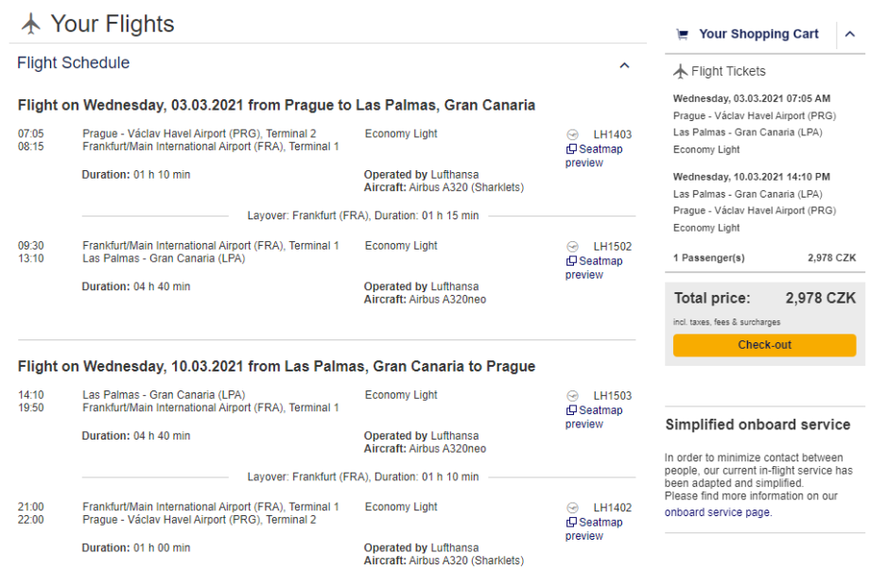Click the seatmap popup icon for flight LH1402
Image resolution: width=870 pixels, height=588 pixels.
[x=571, y=523]
